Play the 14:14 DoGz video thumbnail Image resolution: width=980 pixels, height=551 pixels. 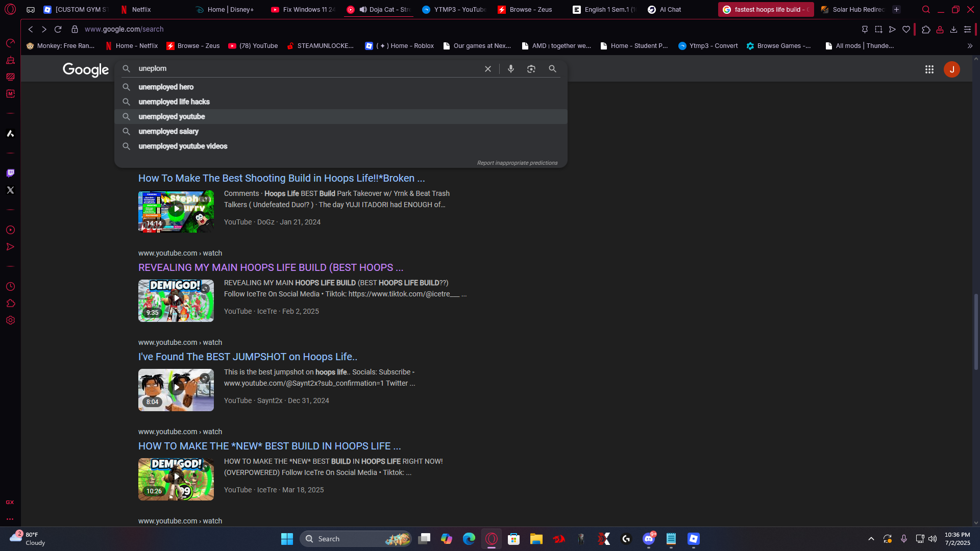[176, 212]
